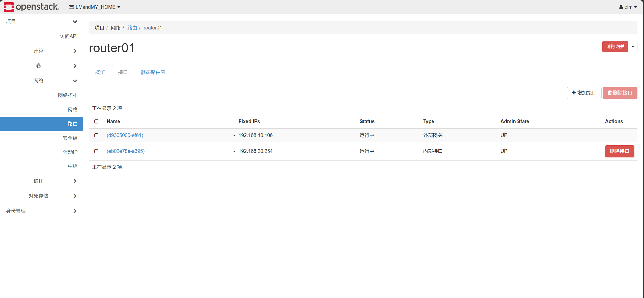
Task: Check the box for 192.168.20.254 row
Action: point(96,151)
